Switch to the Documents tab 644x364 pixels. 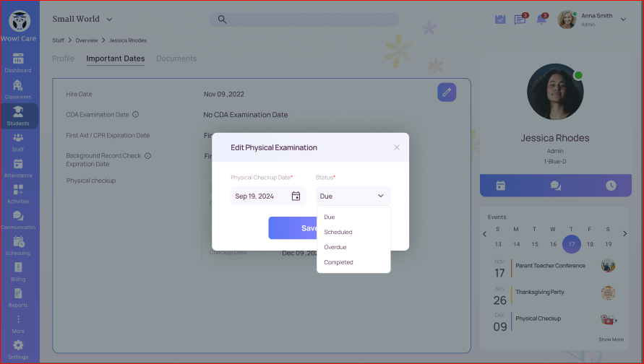point(176,58)
